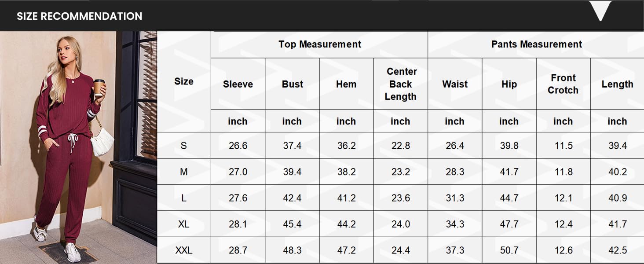Click the Center Back Length header
This screenshot has height=264, width=644.
(x=401, y=84)
